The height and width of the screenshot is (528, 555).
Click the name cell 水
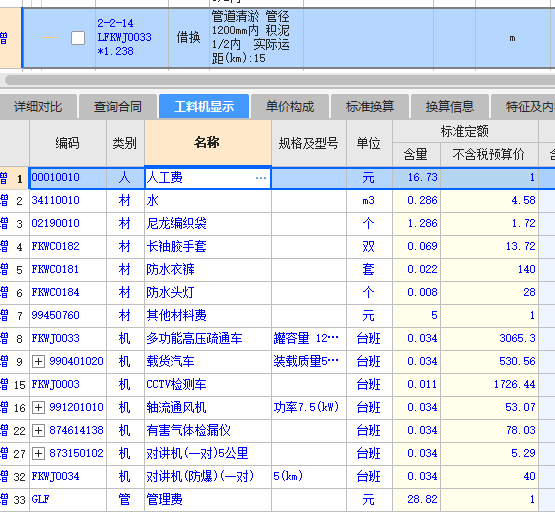(208, 201)
